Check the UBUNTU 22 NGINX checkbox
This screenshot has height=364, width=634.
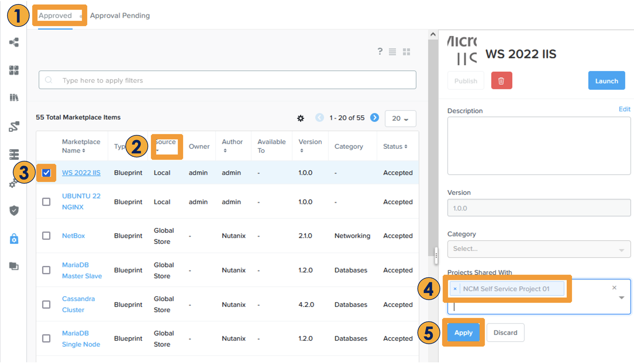tap(46, 202)
